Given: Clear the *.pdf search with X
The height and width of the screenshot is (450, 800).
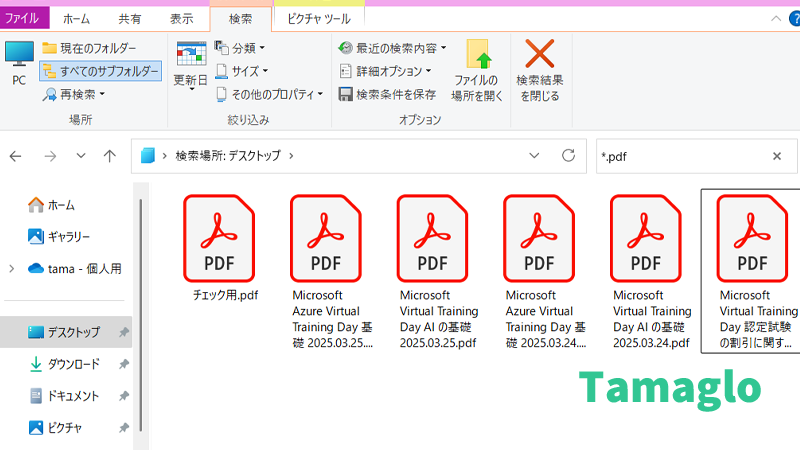Looking at the screenshot, I should pos(777,156).
